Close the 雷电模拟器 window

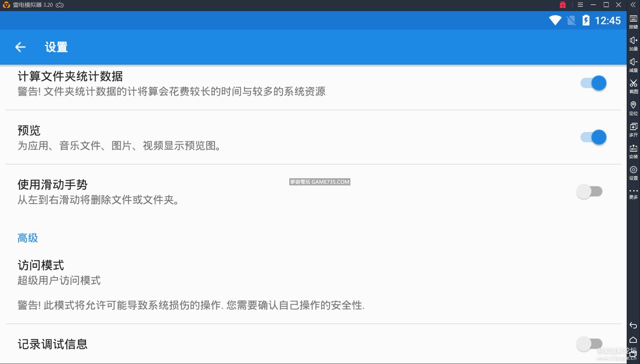click(618, 5)
